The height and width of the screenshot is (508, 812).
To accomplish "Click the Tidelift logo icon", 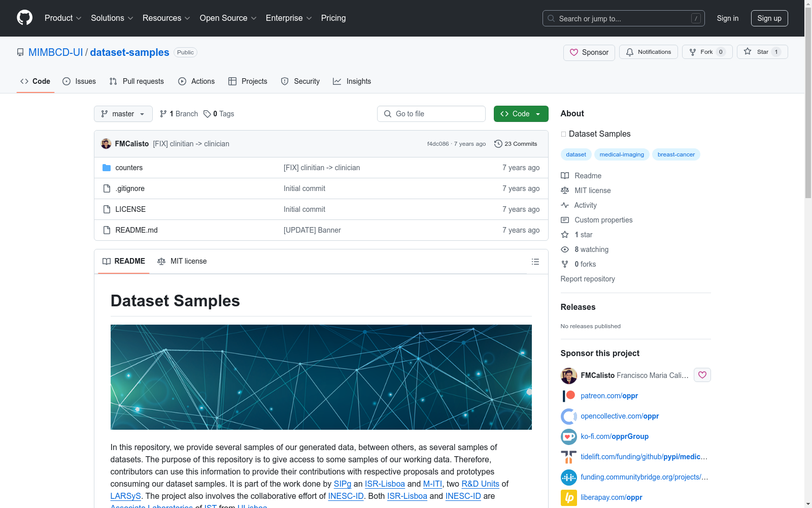I will pos(569,457).
